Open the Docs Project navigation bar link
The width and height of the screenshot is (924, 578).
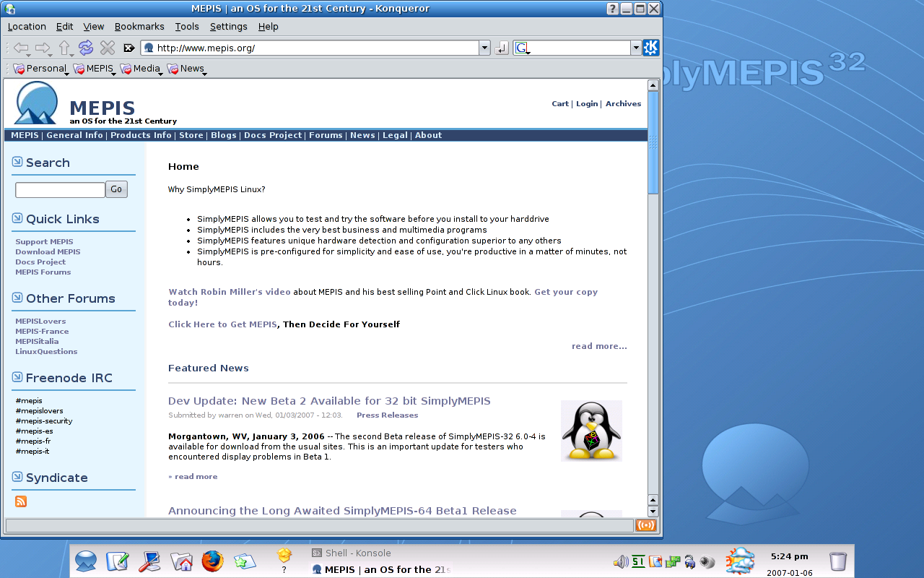[273, 135]
